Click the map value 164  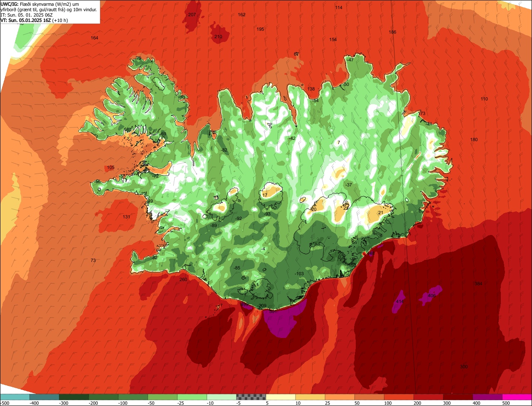point(95,38)
